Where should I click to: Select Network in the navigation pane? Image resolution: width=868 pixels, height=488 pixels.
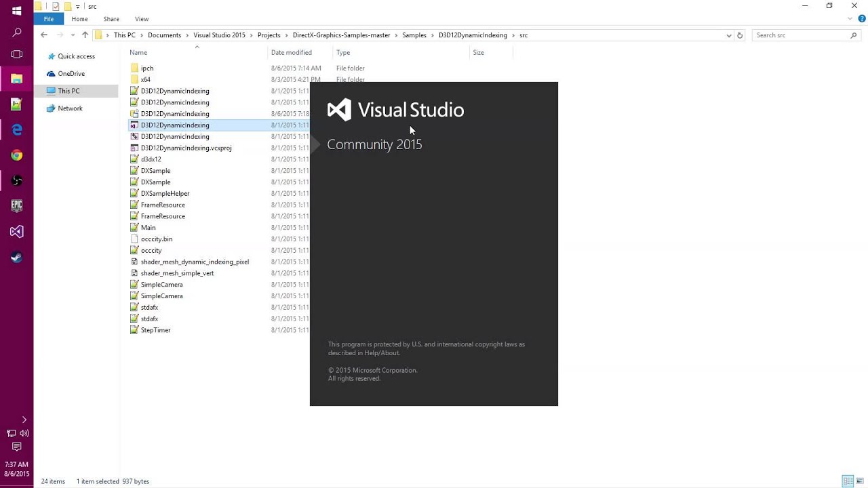click(x=70, y=108)
